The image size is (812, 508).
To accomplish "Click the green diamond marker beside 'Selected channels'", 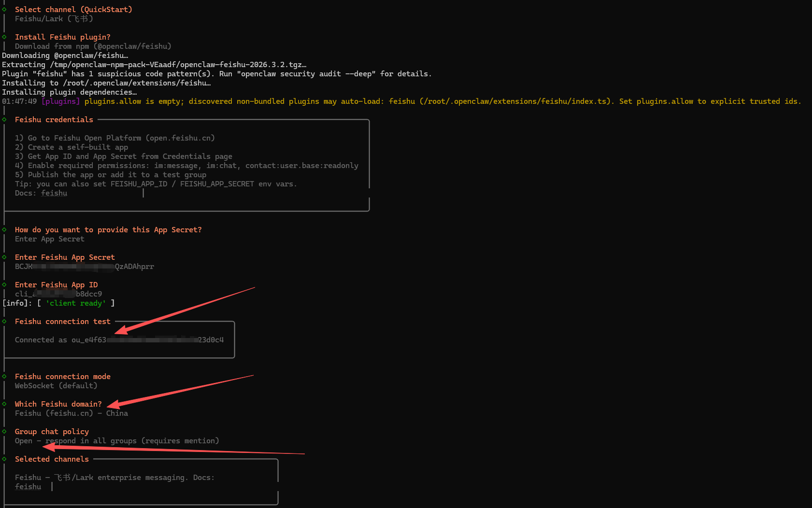I will (x=4, y=459).
